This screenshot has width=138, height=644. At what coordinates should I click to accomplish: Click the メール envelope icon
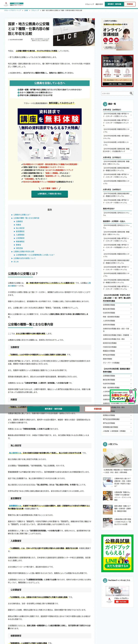click(117, 40)
